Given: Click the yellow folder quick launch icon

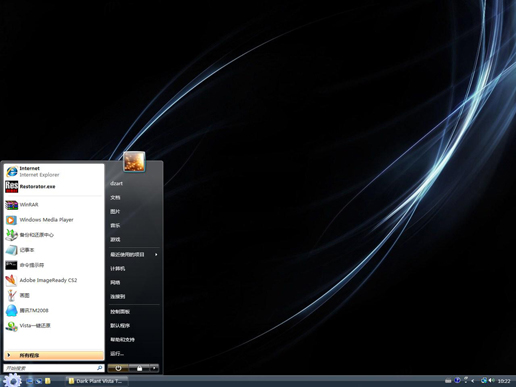Looking at the screenshot, I should pos(48,381).
